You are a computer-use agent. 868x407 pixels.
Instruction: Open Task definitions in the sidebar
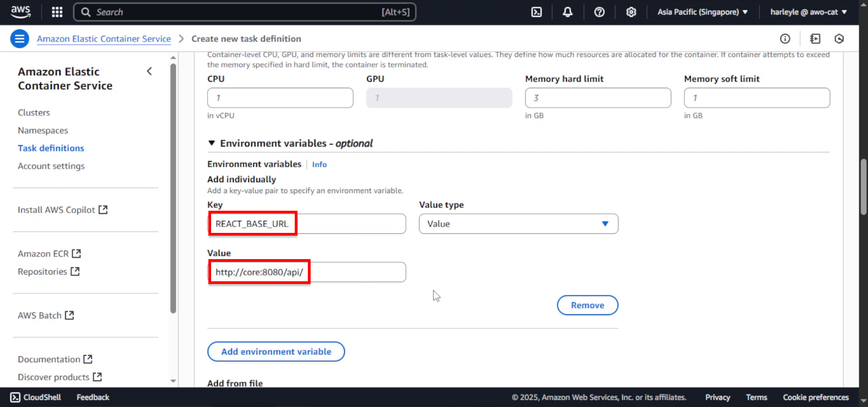[x=51, y=148]
